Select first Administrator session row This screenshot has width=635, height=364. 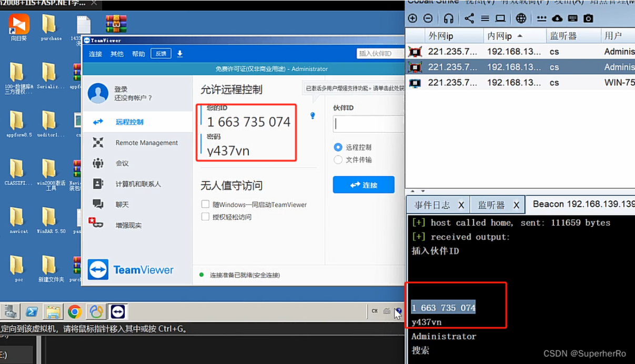(520, 52)
